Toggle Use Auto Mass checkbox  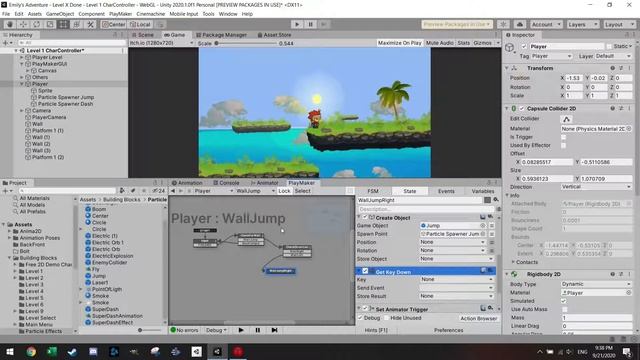click(564, 309)
